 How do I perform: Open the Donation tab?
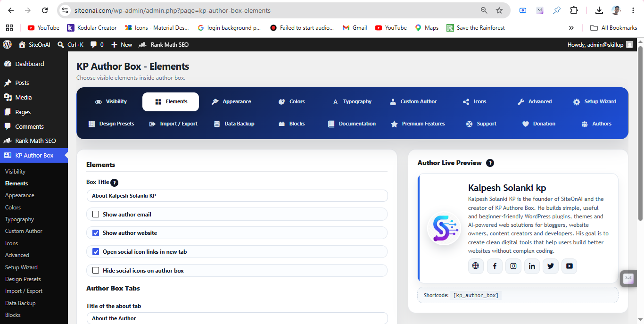pyautogui.click(x=539, y=124)
